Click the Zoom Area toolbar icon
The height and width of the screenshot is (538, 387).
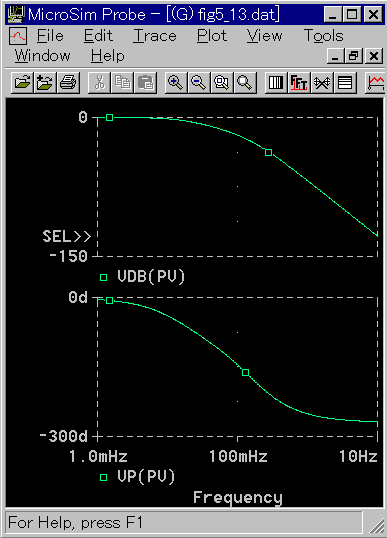(222, 83)
